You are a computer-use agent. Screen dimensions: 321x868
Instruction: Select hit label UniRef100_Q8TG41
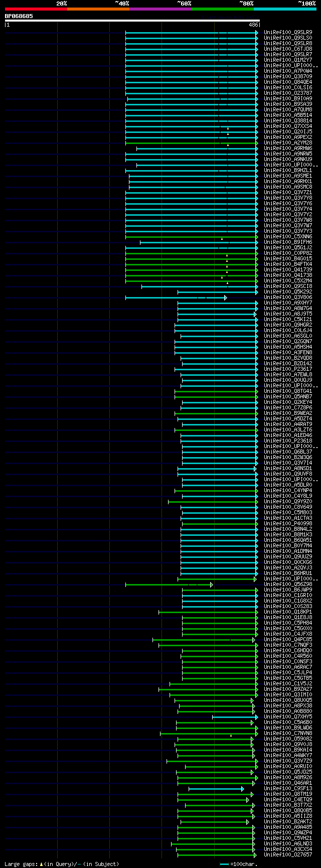coord(288,391)
